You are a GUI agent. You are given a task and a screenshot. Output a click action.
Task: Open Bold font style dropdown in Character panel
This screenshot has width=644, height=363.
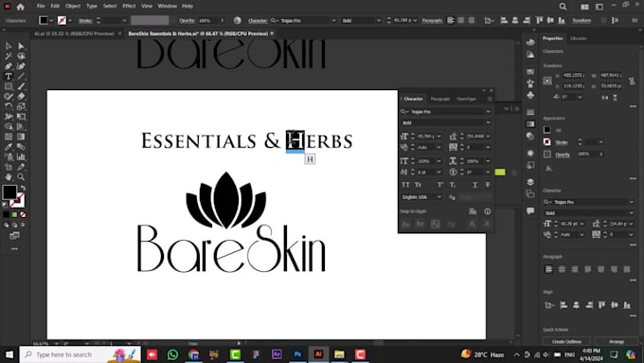tap(488, 122)
